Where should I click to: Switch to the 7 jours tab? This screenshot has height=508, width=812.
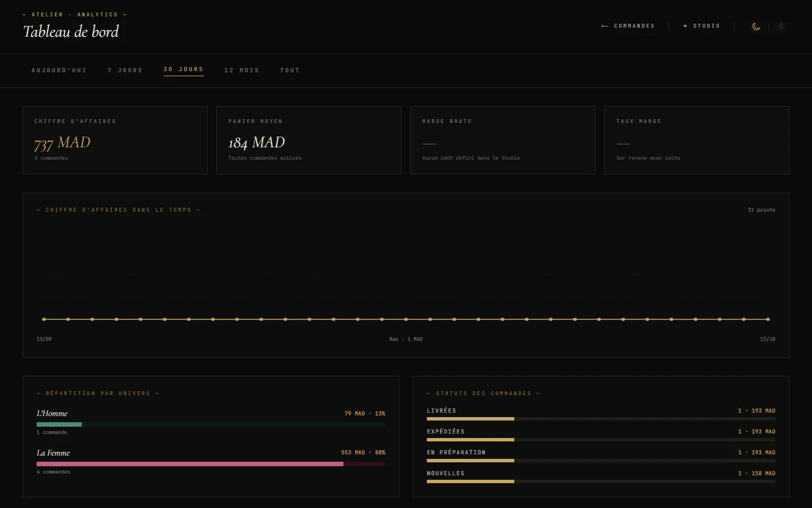click(125, 71)
